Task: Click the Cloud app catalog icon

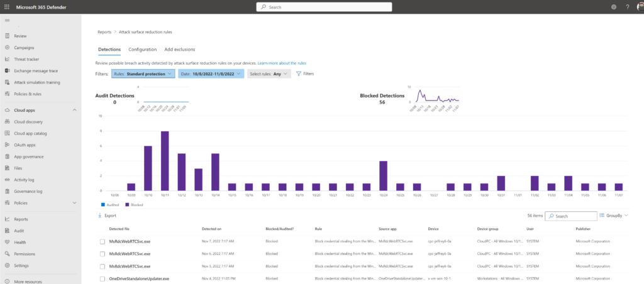Action: 7,133
